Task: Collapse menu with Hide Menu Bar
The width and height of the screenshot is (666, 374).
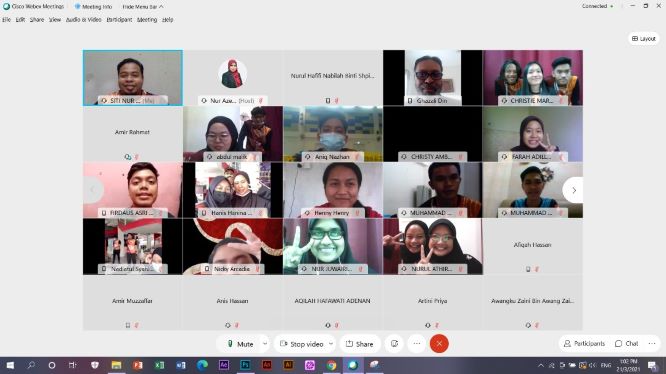Action: point(143,7)
